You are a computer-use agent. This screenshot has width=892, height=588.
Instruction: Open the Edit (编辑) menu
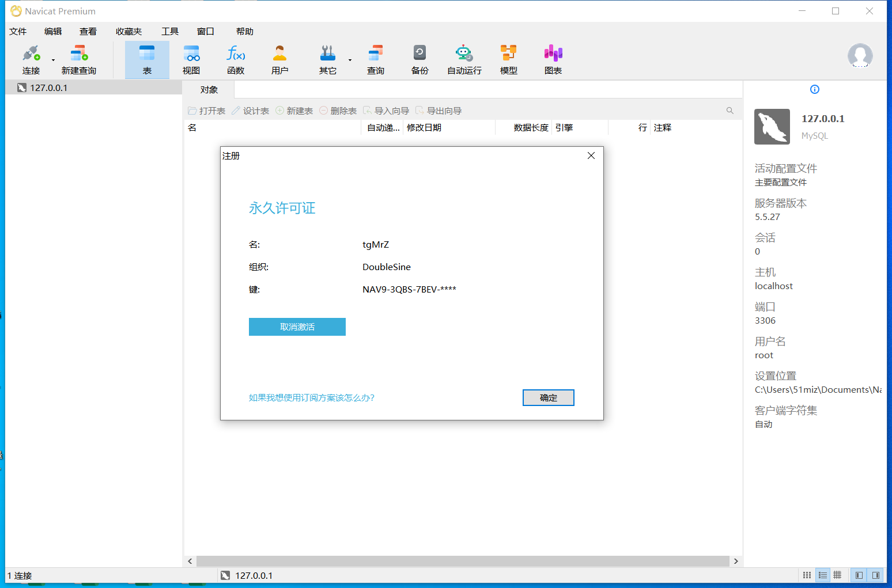53,32
